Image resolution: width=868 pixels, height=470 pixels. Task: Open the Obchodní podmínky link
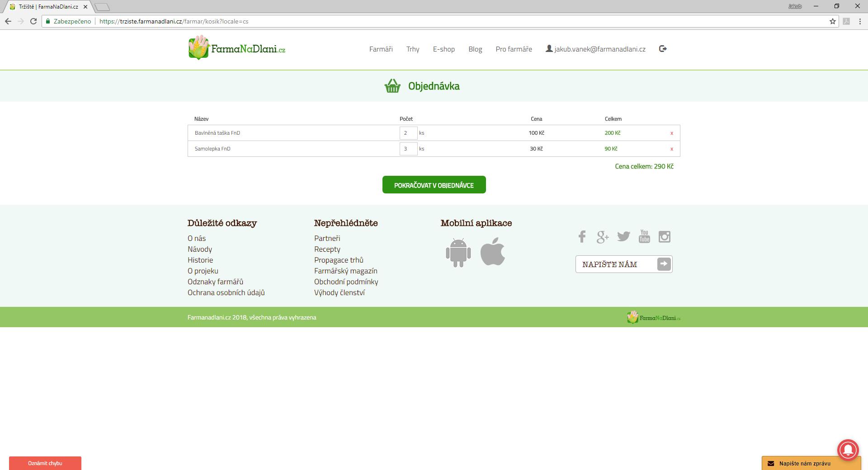point(346,282)
